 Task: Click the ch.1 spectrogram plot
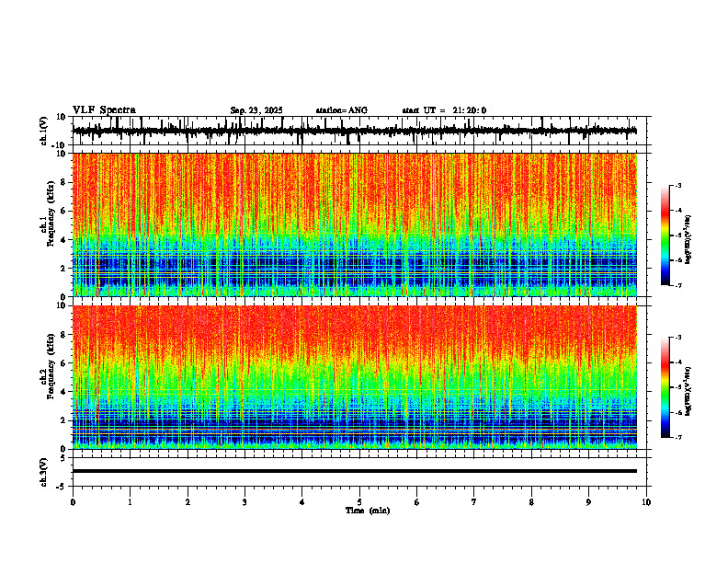354,224
